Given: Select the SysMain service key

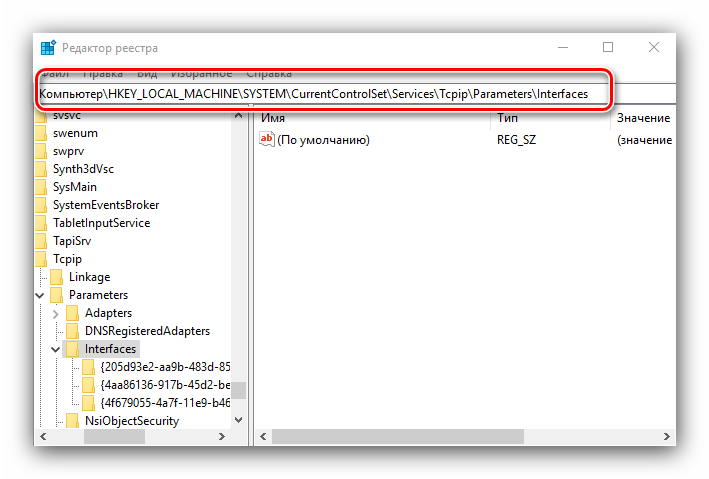Looking at the screenshot, I should tap(75, 187).
